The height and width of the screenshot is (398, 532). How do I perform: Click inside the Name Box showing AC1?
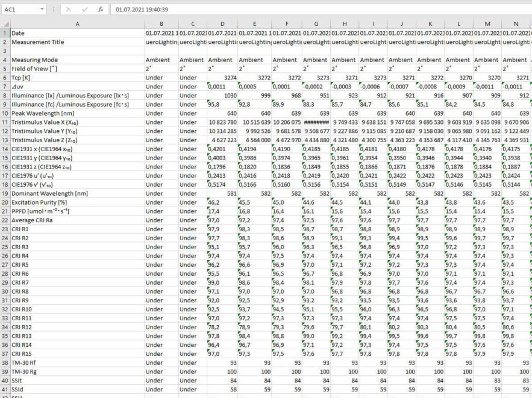(x=18, y=10)
